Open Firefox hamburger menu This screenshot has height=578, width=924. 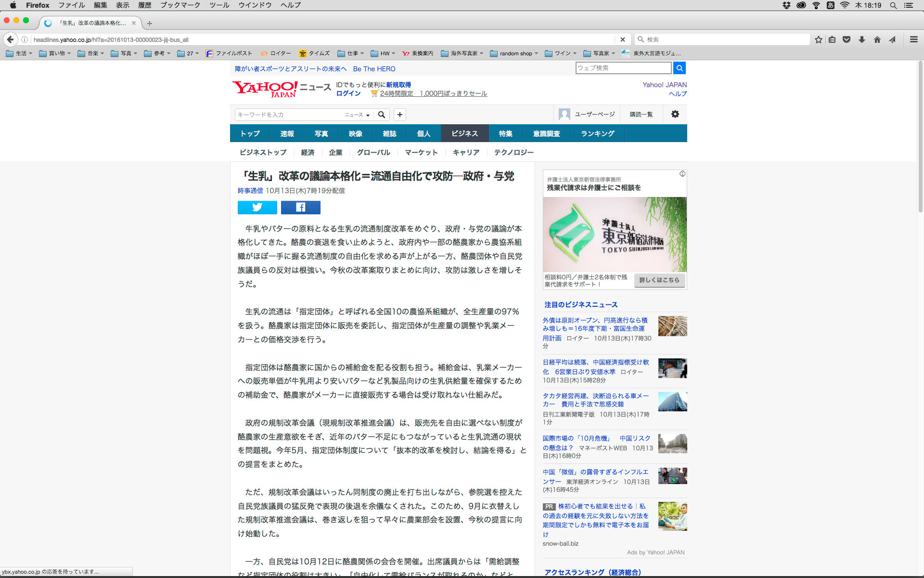(x=913, y=39)
